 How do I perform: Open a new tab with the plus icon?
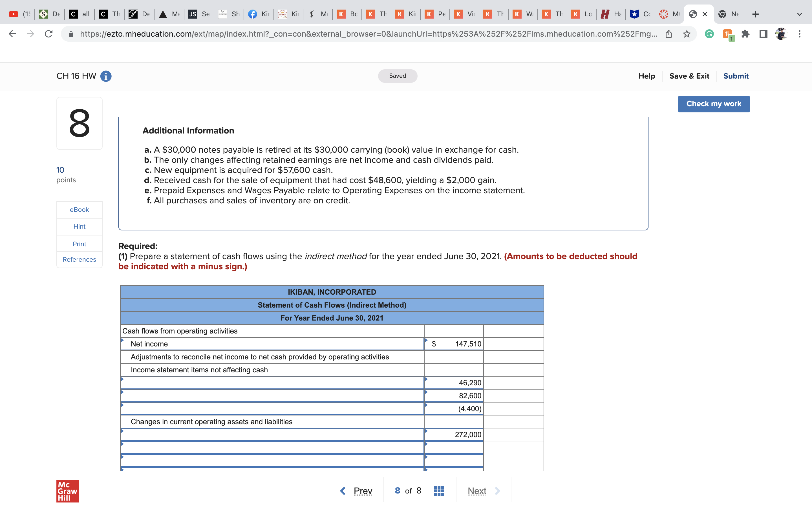[x=755, y=14]
